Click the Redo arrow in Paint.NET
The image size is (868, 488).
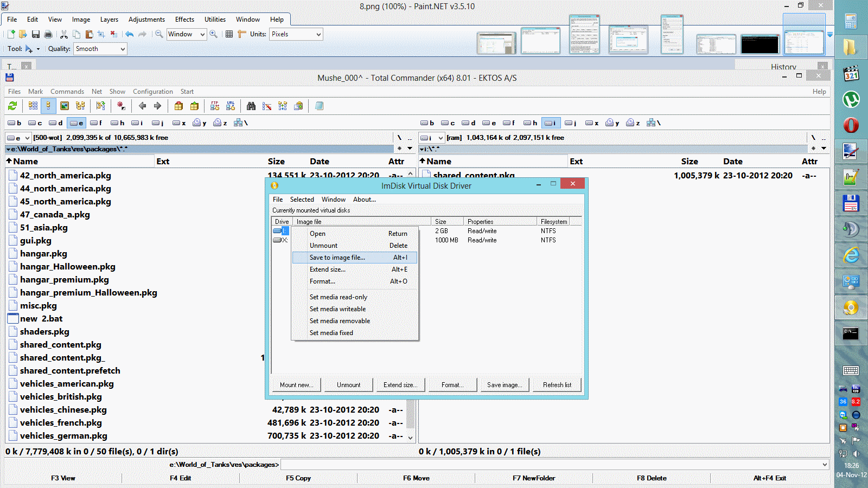click(x=142, y=34)
